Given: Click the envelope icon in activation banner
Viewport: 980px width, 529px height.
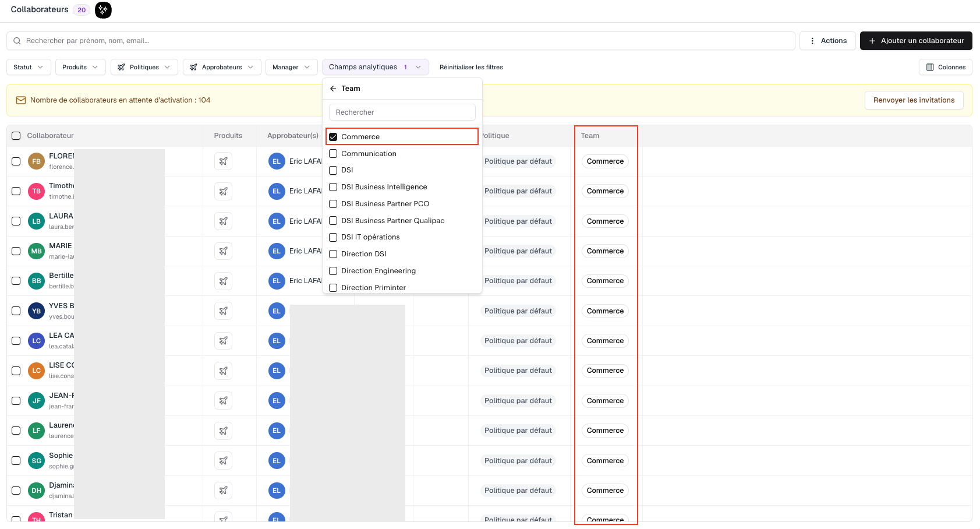Looking at the screenshot, I should click(x=21, y=100).
